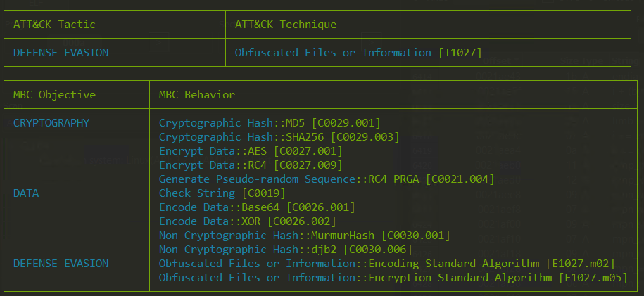The height and width of the screenshot is (296, 644).
Task: Click the MBC Objective header cell
Action: pyautogui.click(x=77, y=95)
